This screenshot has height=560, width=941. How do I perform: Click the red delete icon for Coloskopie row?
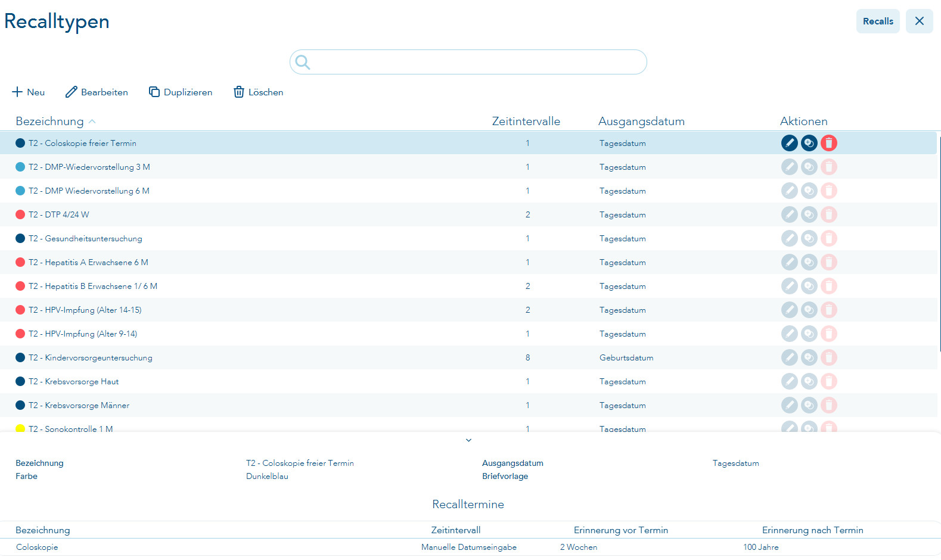pos(828,143)
